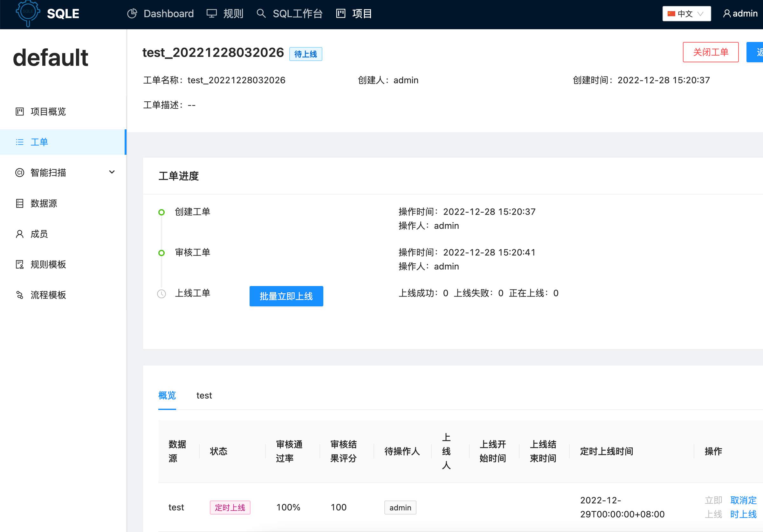Switch to the 概览 tab
Screen dimensions: 763x532
tap(167, 395)
